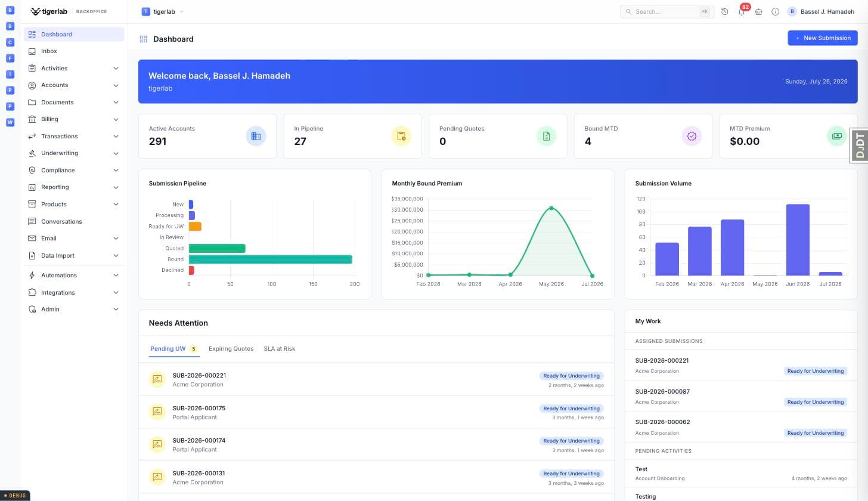Click the New Submission button
Image resolution: width=868 pixels, height=501 pixels.
[823, 38]
